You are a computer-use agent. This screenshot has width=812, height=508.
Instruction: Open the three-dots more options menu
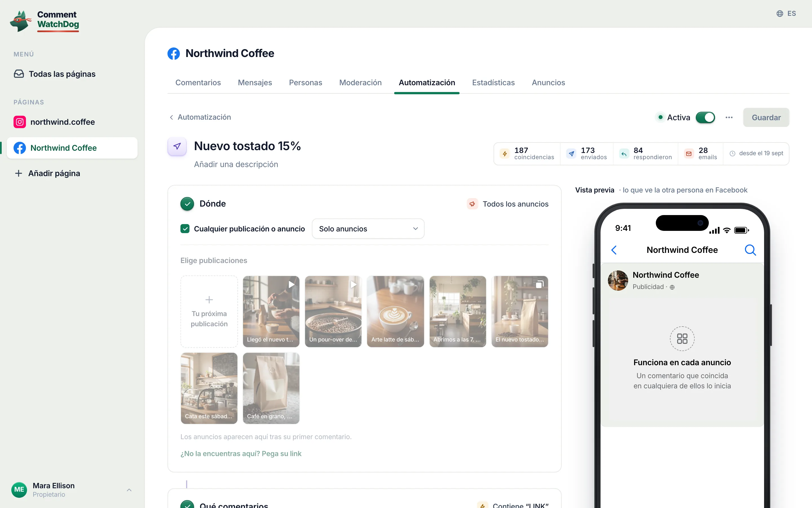tap(729, 117)
